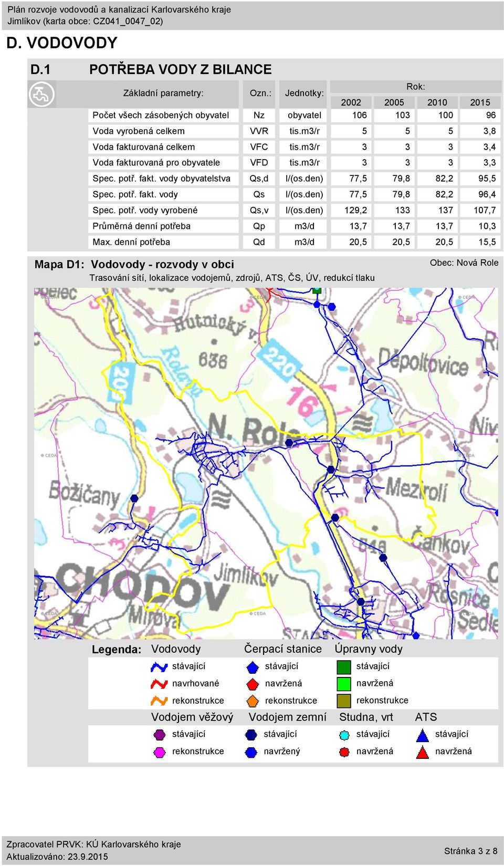Click the Jednotky column header
Viewport: 504px width, 866px height.
(304, 93)
